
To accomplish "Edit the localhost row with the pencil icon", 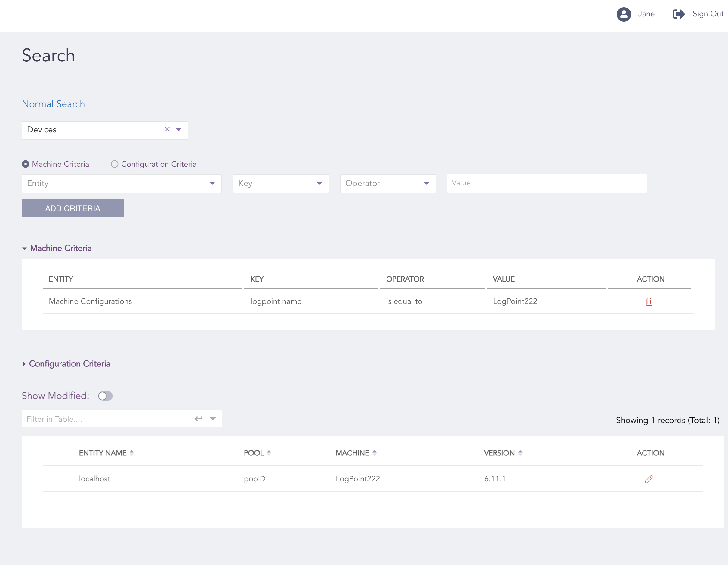I will [648, 479].
